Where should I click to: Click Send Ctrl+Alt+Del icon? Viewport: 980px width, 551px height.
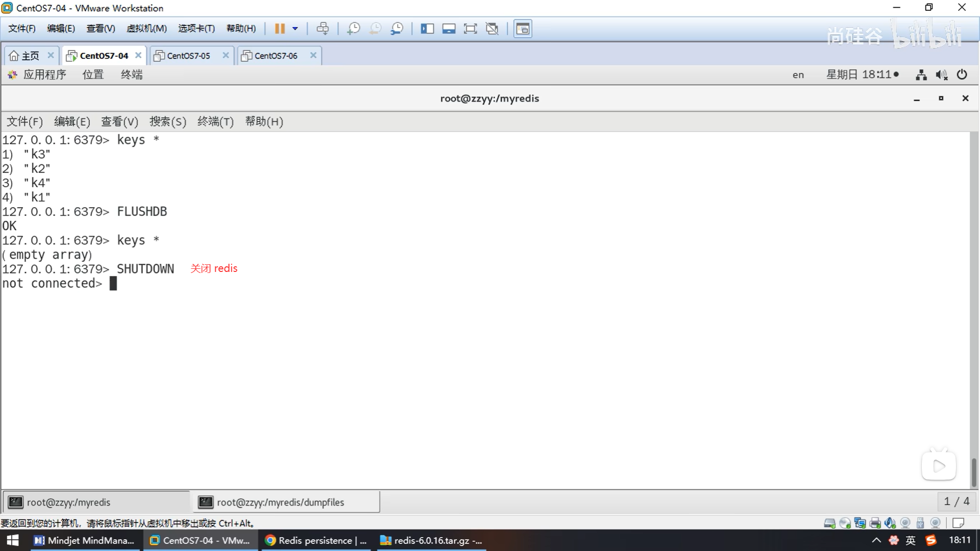(323, 29)
